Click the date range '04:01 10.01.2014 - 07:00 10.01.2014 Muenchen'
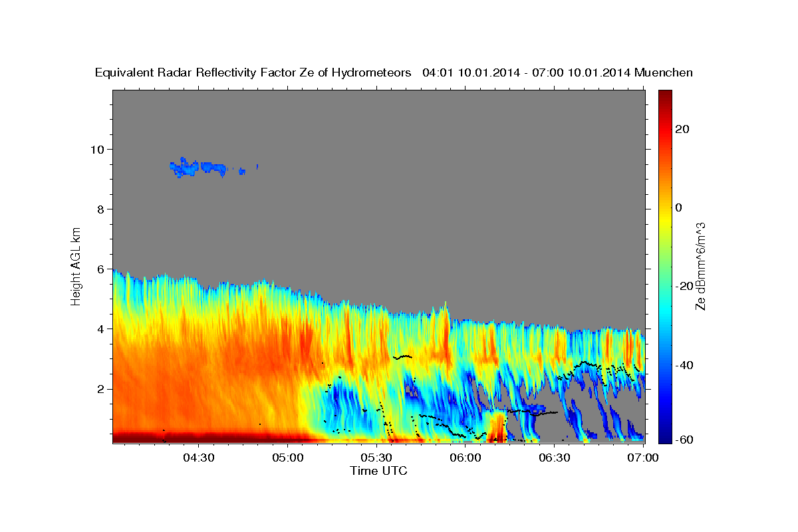The width and height of the screenshot is (798, 532). pyautogui.click(x=558, y=72)
